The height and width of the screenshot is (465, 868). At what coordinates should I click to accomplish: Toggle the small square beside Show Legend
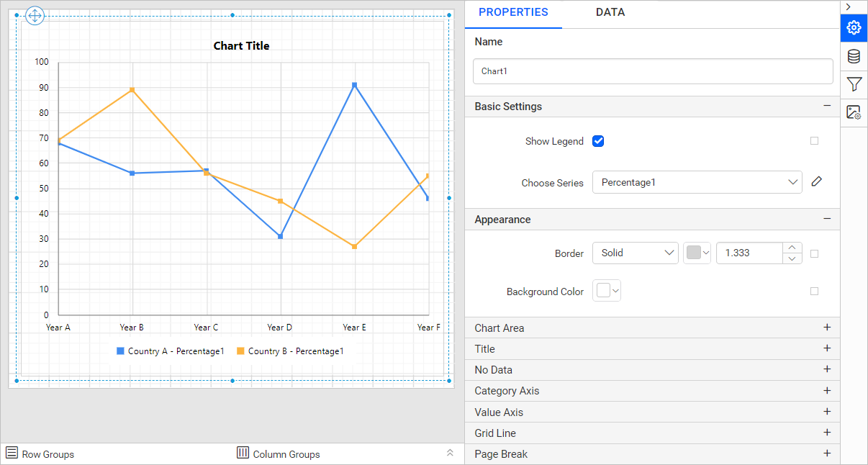814,141
